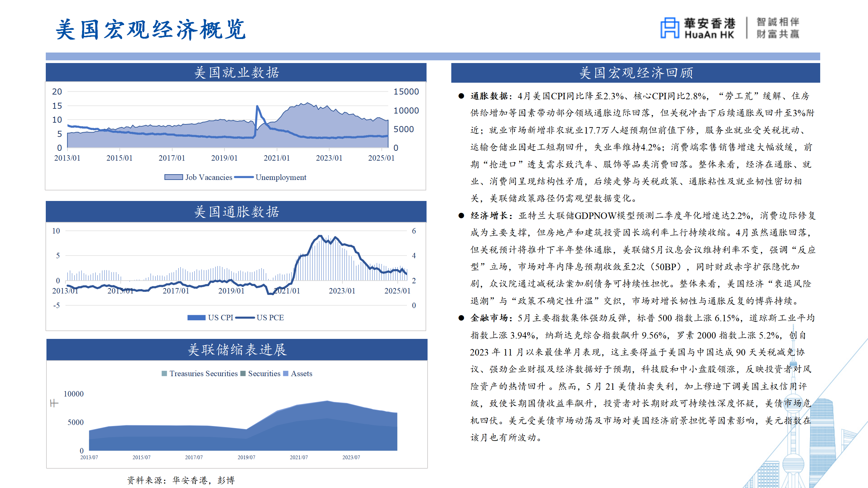Click the bullet dot before 通胀数据
The image size is (868, 488).
click(461, 96)
